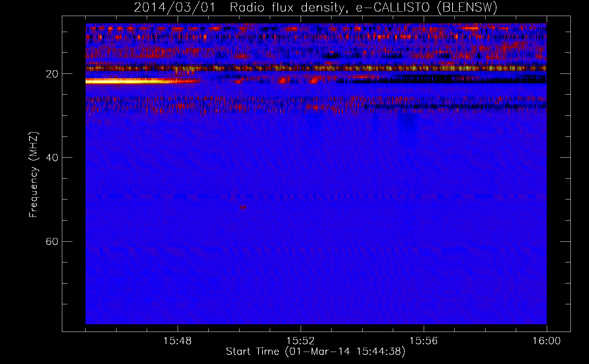Click the 15:52 time tick label
The width and height of the screenshot is (589, 364).
click(x=301, y=341)
